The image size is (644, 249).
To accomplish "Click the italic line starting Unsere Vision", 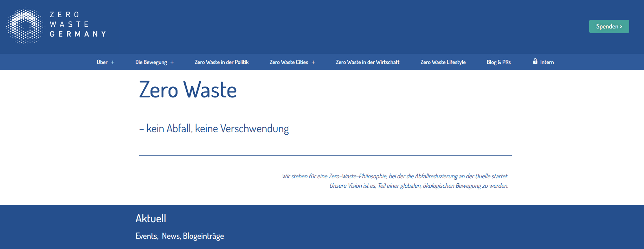I will (419, 186).
